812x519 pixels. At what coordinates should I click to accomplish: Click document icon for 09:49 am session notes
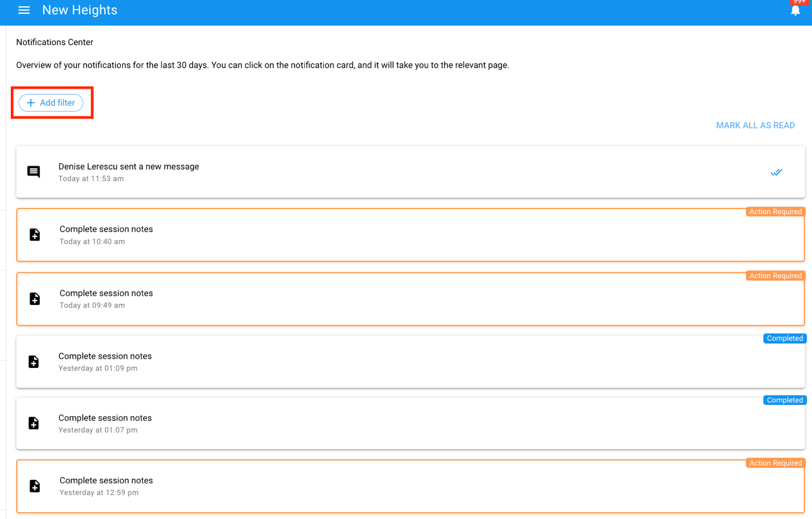[35, 299]
